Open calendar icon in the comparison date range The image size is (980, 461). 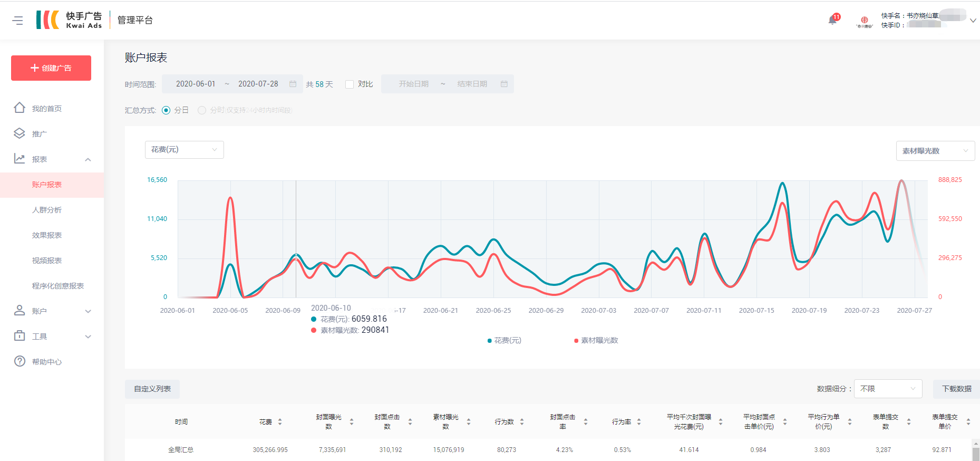504,84
